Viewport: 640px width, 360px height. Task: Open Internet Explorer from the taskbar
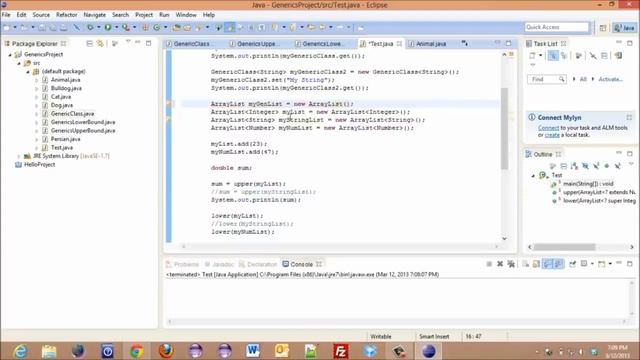coord(20,351)
